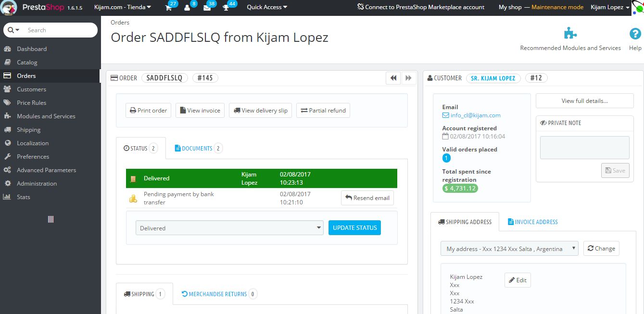Click the order reference SADDFLSLQ badge

pyautogui.click(x=164, y=78)
